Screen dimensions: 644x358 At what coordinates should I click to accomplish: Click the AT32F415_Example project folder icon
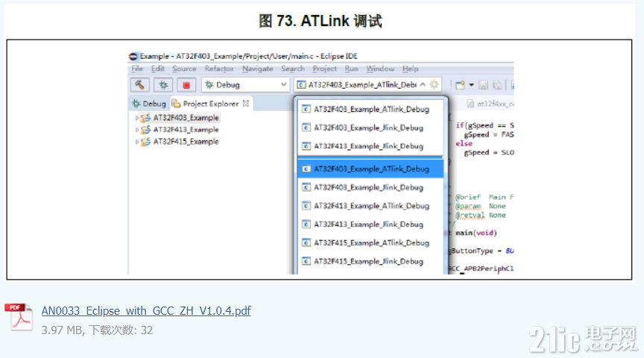145,142
